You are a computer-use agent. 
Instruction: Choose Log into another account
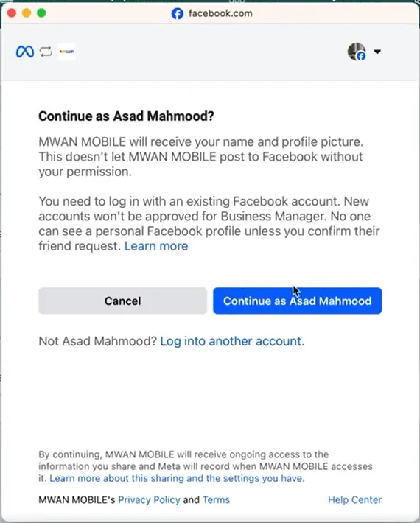(x=232, y=341)
